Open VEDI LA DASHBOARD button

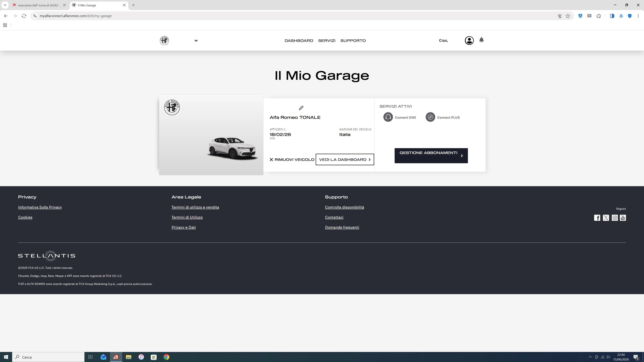pos(345,160)
